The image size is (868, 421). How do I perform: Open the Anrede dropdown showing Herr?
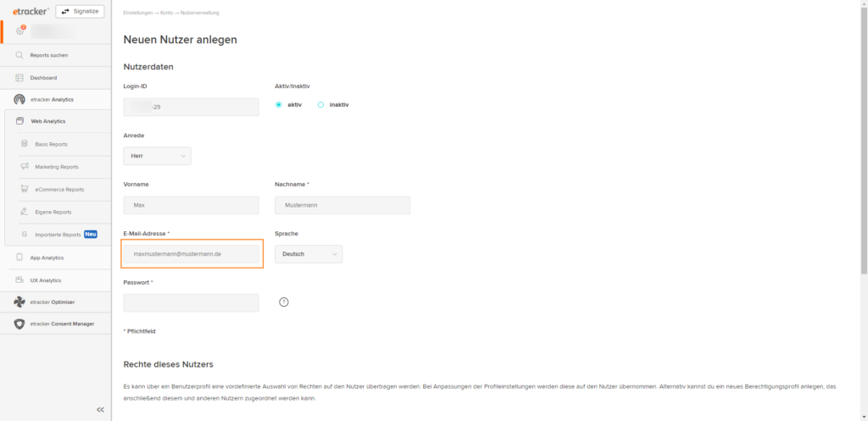tap(157, 156)
